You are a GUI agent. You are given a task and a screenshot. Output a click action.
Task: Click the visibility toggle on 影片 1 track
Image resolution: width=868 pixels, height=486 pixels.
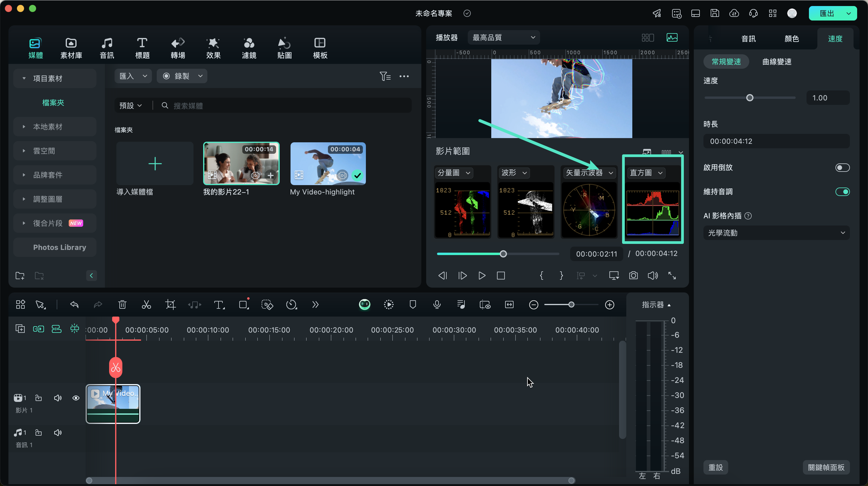pos(76,397)
